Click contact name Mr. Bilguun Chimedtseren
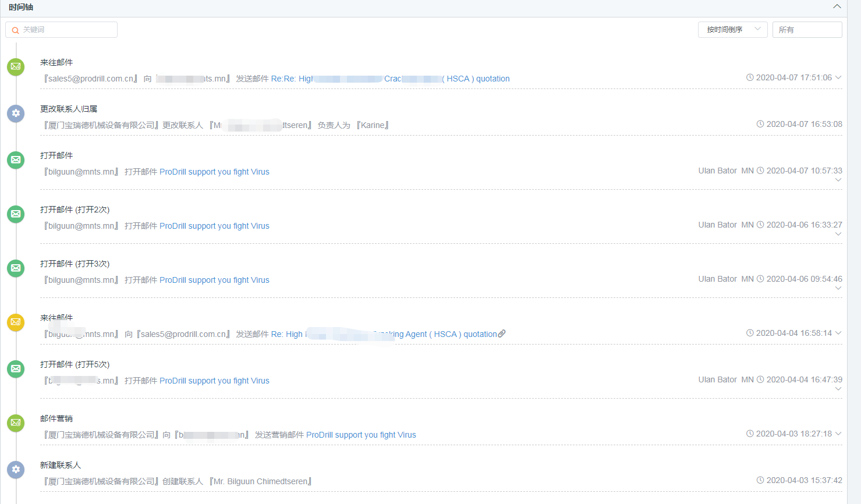The width and height of the screenshot is (861, 504). click(x=261, y=481)
